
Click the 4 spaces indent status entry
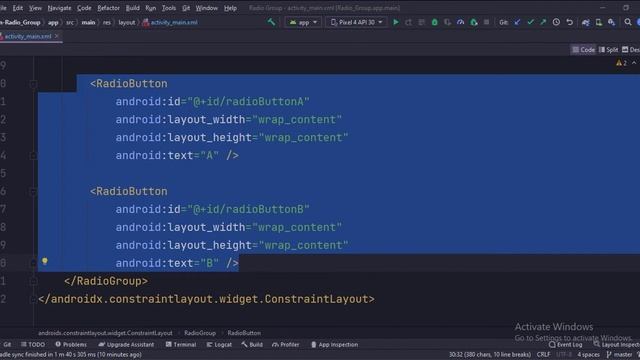tap(589, 354)
